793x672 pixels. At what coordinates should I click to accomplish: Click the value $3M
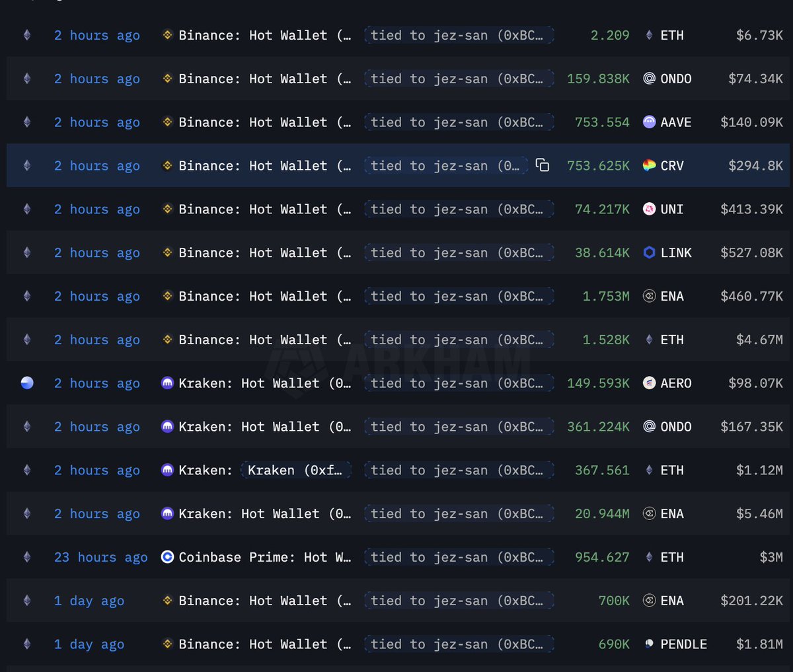coord(771,557)
